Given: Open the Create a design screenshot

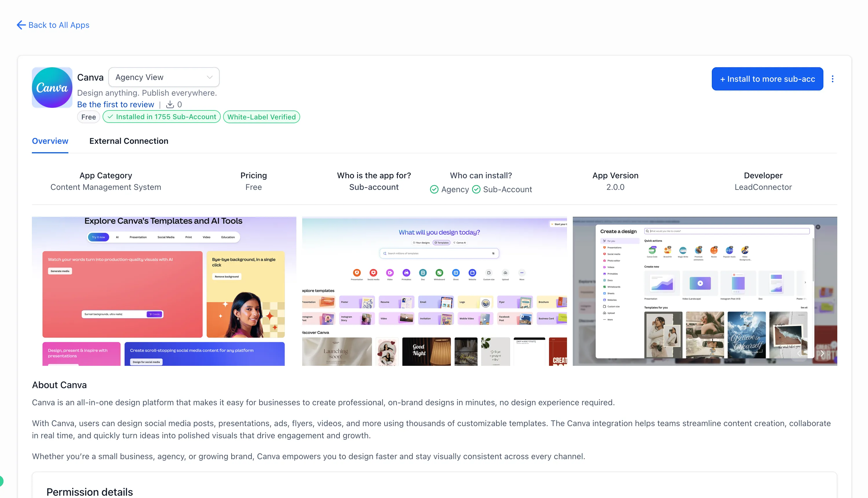Looking at the screenshot, I should pos(705,291).
